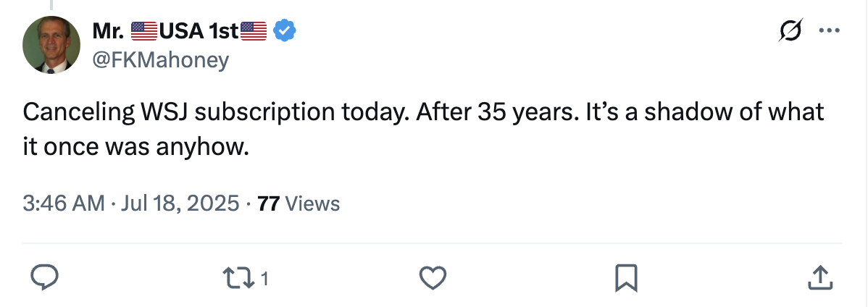Bookmark this tweet
The width and height of the screenshot is (868, 307).
[625, 277]
